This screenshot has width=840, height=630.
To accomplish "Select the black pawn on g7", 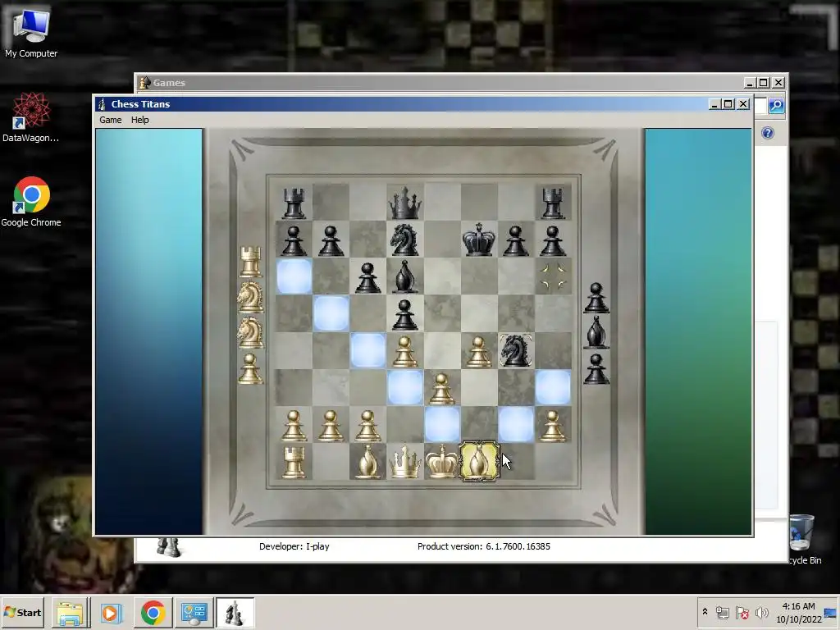I will 516,240.
